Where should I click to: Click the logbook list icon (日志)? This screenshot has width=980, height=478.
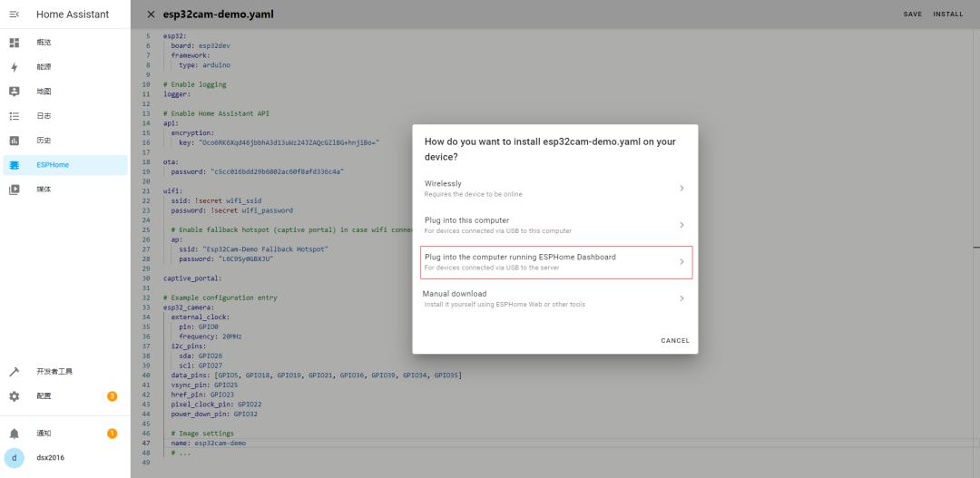click(14, 116)
